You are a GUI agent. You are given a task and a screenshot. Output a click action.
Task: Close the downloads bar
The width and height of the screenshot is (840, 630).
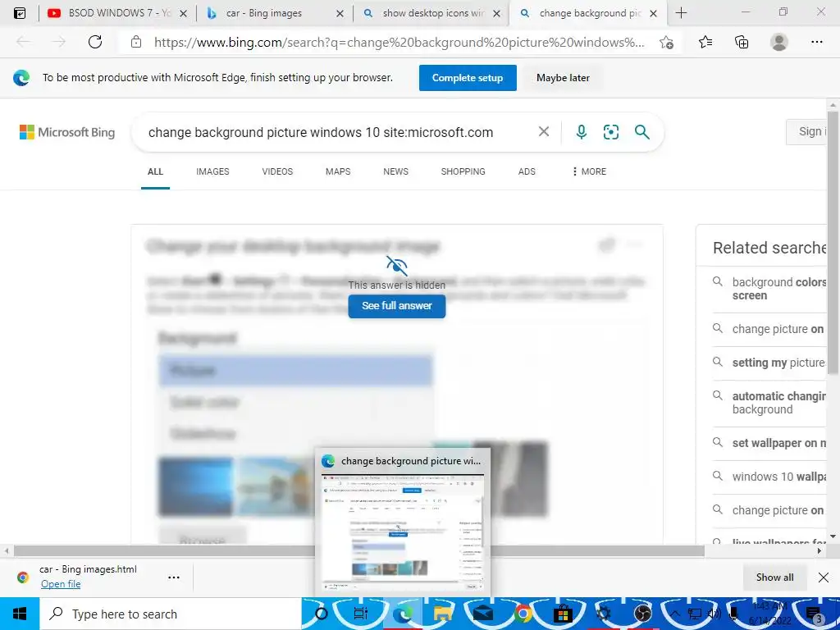[824, 577]
